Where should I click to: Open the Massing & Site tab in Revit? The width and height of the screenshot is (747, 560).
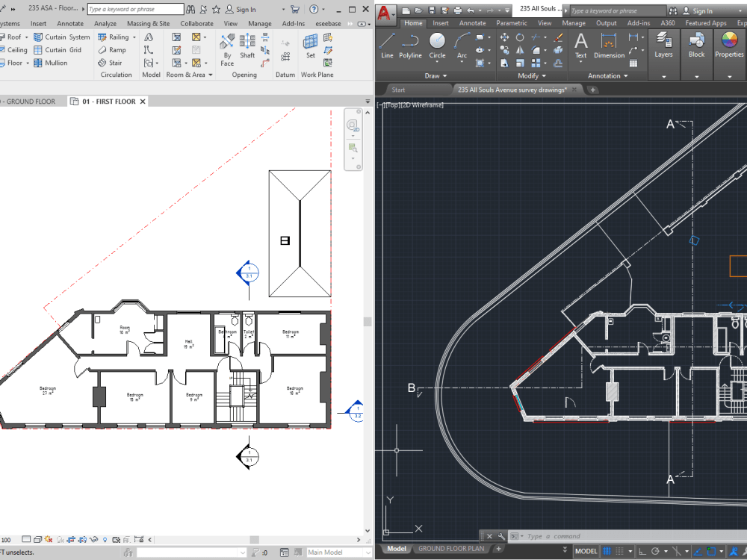pyautogui.click(x=148, y=23)
